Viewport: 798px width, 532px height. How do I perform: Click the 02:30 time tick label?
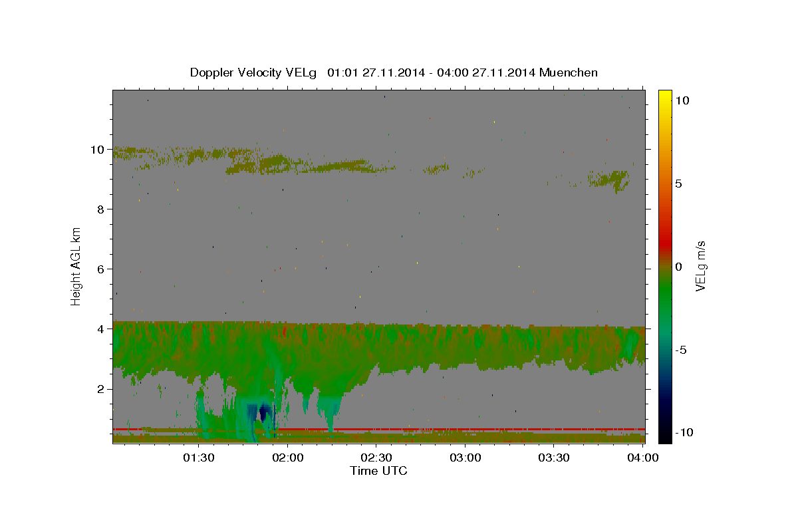coord(376,458)
